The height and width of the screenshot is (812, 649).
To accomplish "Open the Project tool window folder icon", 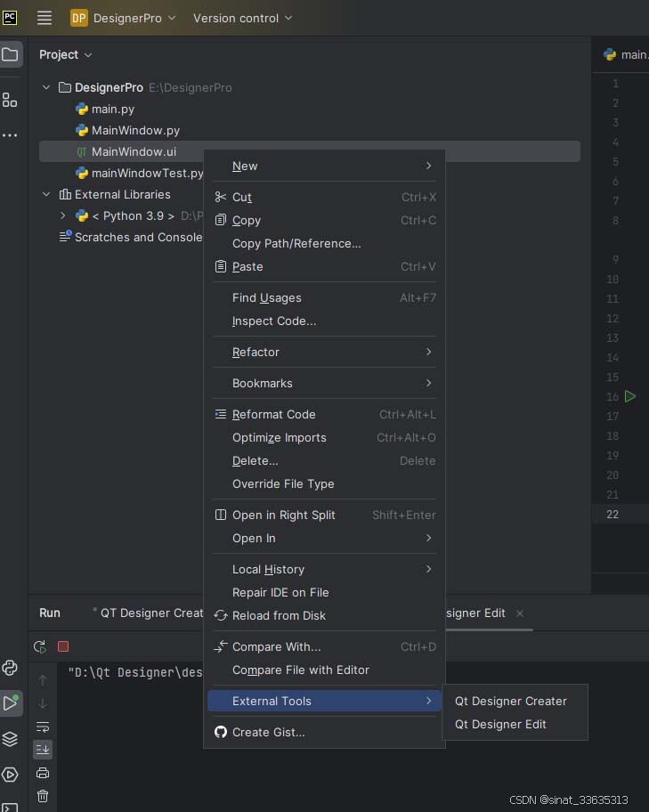I will click(10, 54).
